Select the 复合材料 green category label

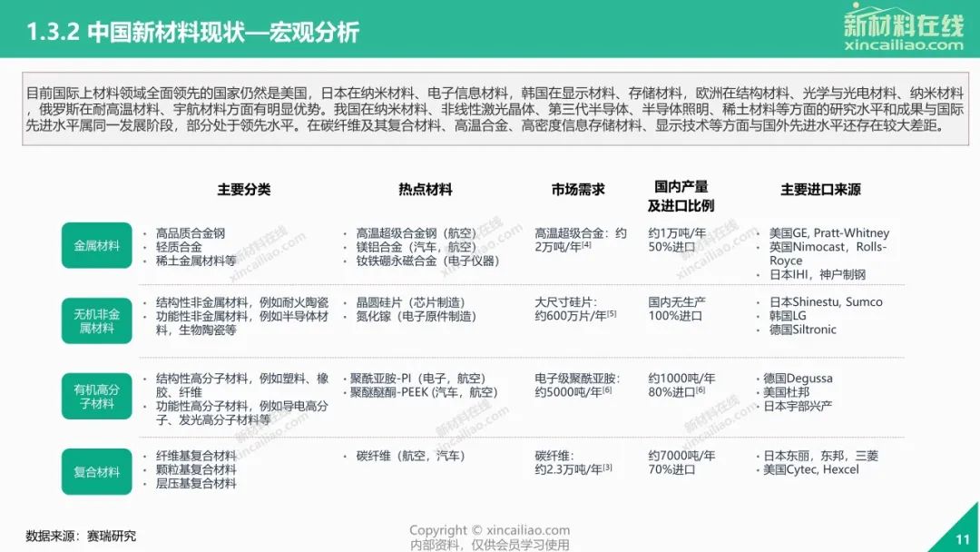96,472
